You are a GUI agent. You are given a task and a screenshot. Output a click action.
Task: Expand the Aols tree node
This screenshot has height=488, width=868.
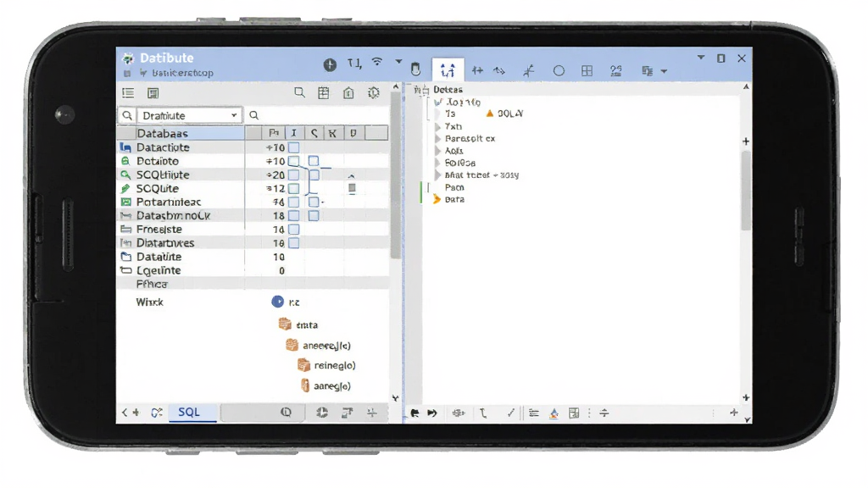click(x=438, y=151)
